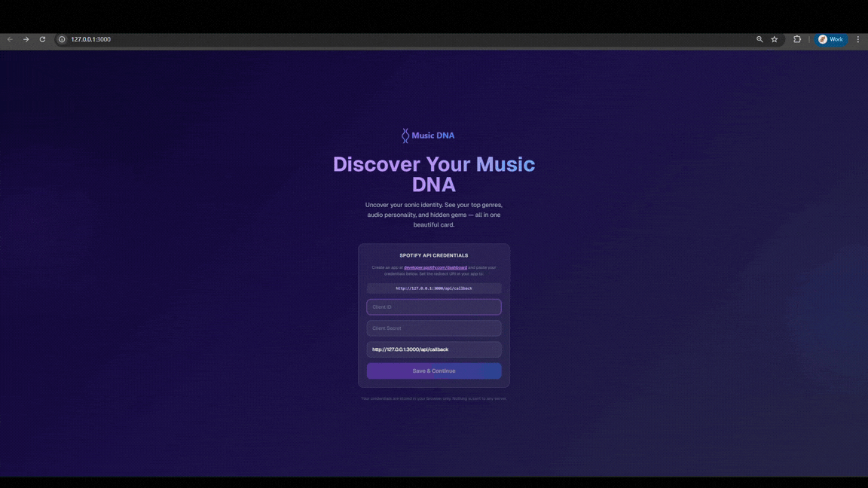This screenshot has height=488, width=868.
Task: Click the credentials stored in browser notice
Action: coord(433,398)
